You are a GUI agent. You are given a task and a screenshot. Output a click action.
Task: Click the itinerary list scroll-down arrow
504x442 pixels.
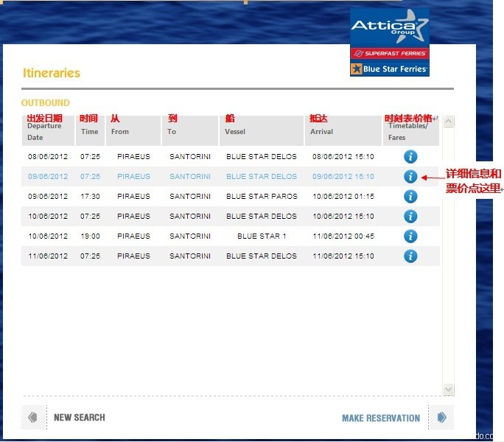point(449,389)
